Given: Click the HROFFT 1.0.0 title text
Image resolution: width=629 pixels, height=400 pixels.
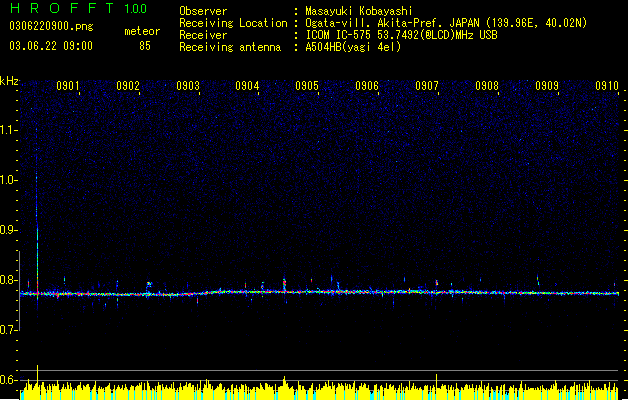Looking at the screenshot, I should pos(78,8).
